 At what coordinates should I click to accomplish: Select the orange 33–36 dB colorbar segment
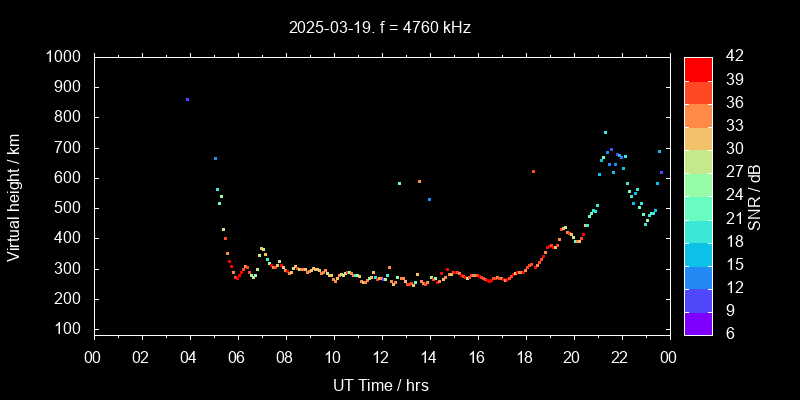[698, 114]
